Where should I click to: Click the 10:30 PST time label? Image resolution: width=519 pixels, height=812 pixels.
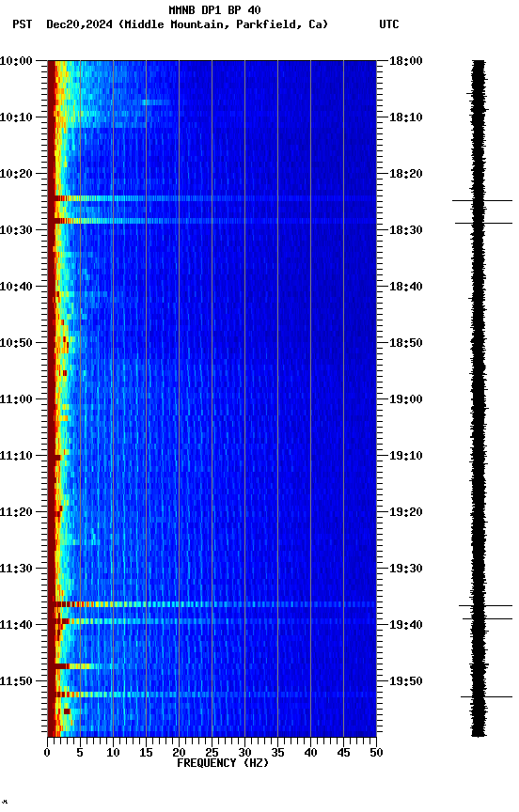click(x=16, y=230)
